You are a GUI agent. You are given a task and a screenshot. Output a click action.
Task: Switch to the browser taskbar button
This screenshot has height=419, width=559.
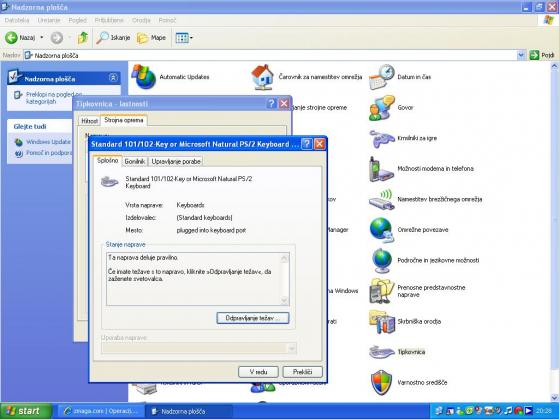(101, 411)
